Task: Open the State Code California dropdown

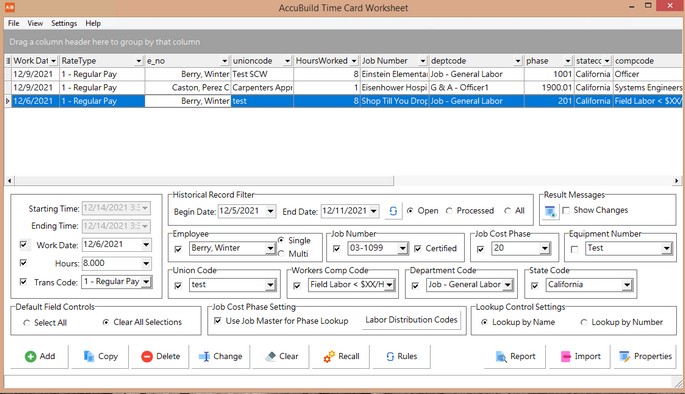Action: point(627,285)
